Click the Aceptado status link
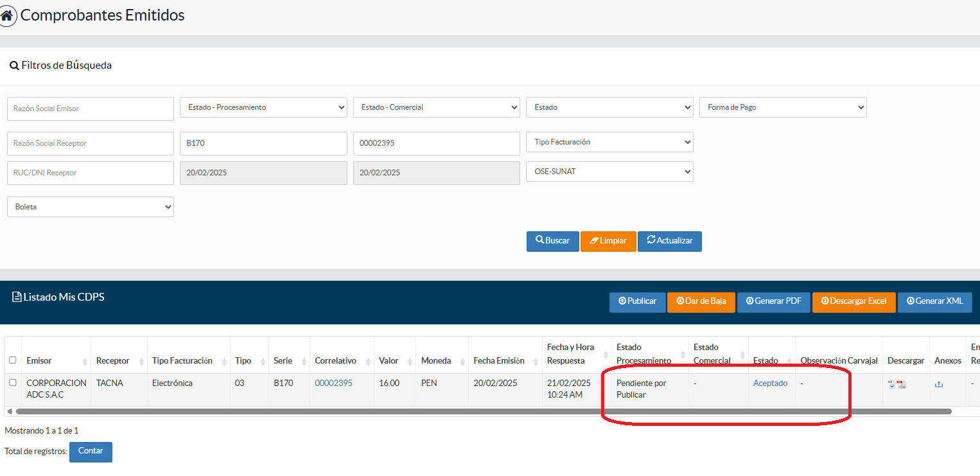 pyautogui.click(x=770, y=383)
